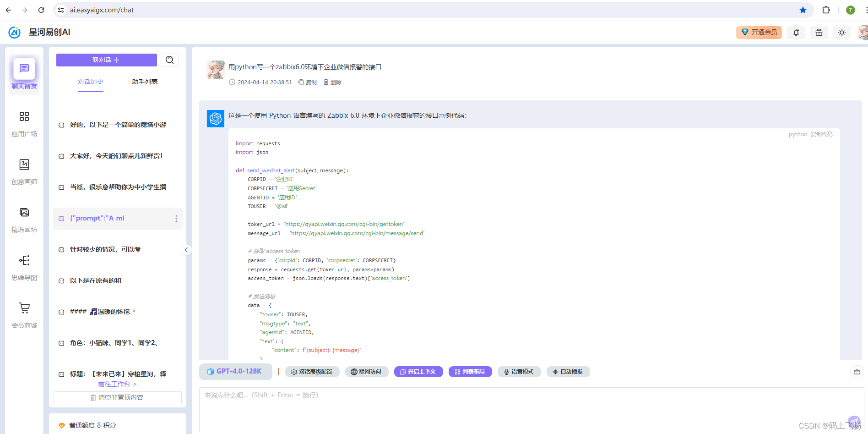The image size is (868, 434).
Task: Collapse the conversation sidebar with chevron
Action: (x=186, y=250)
